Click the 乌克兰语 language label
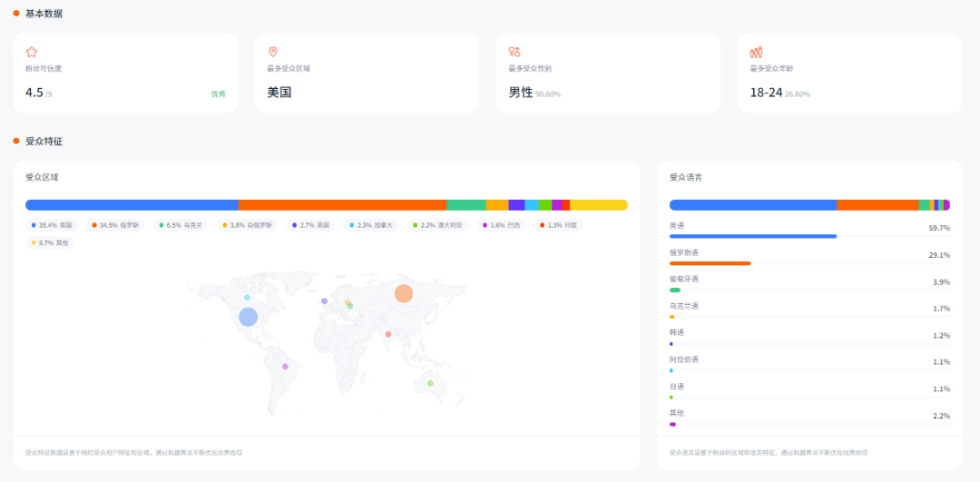Screen dimensions: 980x482 [684, 306]
